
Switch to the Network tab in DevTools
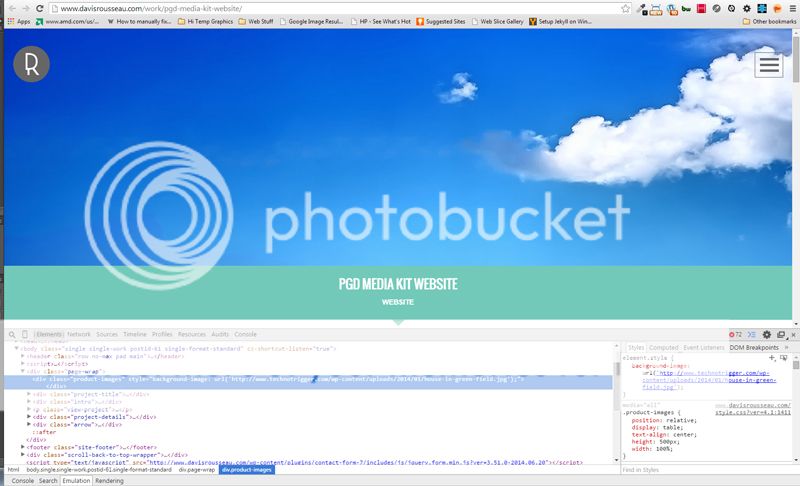79,334
